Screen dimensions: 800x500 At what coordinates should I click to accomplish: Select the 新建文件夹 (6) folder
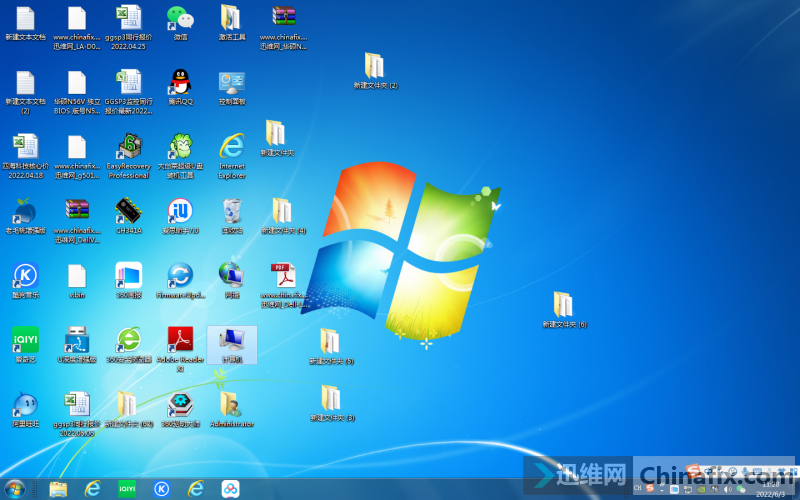[564, 310]
